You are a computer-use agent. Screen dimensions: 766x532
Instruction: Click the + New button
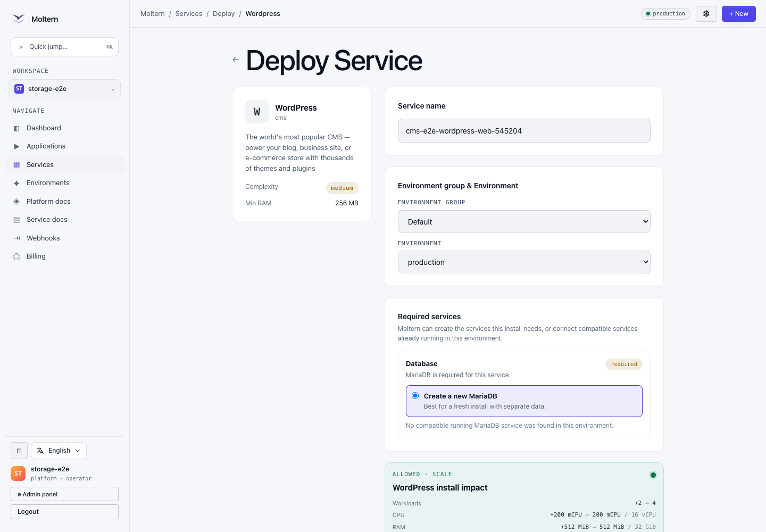pos(738,14)
